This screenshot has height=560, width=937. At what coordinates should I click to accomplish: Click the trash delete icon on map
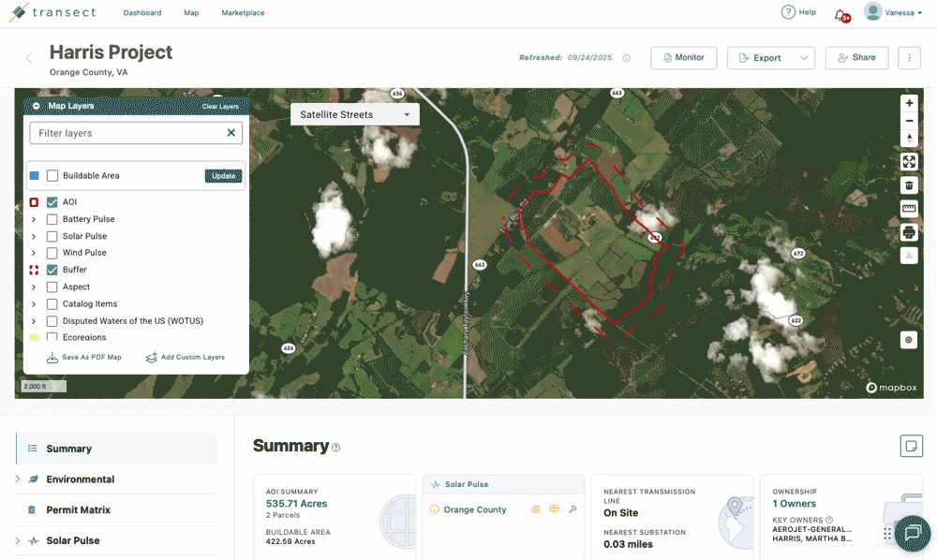click(909, 185)
